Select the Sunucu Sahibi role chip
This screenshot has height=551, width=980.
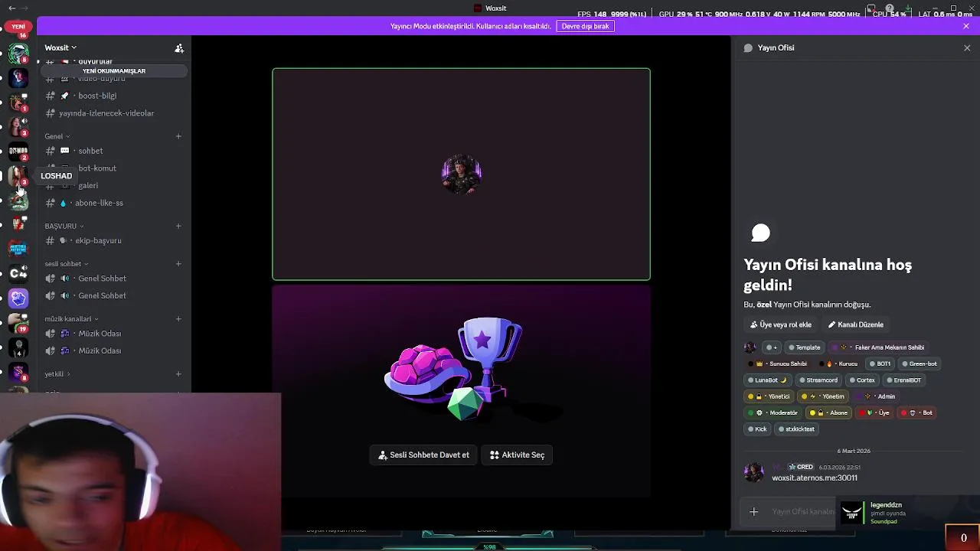[x=778, y=364]
